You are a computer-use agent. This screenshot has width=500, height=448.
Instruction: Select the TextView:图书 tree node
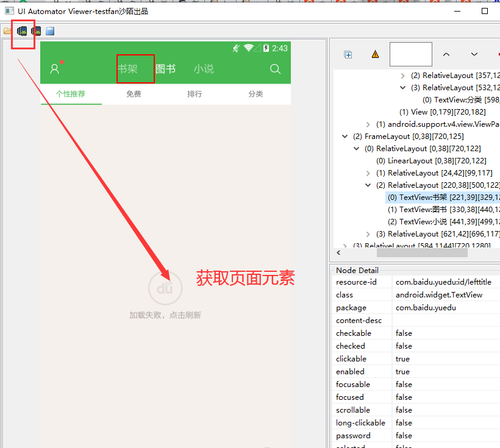click(x=443, y=210)
